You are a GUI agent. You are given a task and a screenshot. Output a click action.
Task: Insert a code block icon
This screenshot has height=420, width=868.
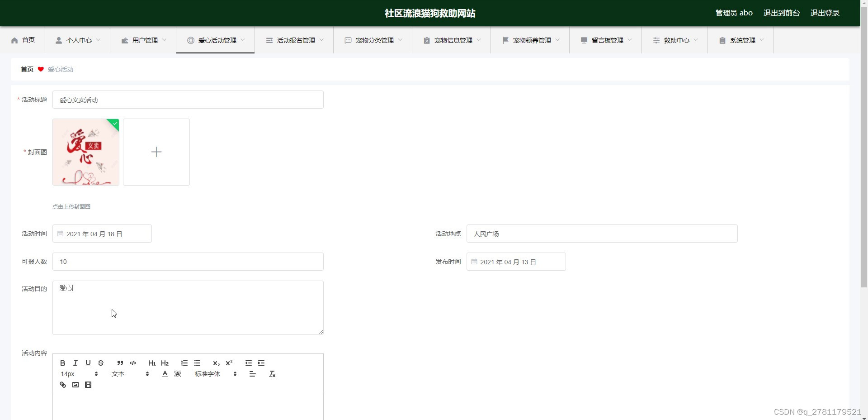tap(133, 363)
